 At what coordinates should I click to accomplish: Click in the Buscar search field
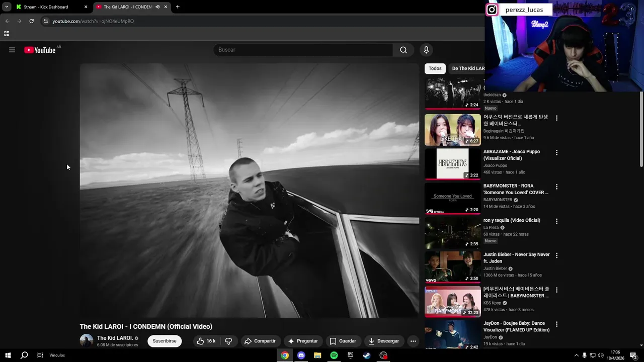pyautogui.click(x=303, y=50)
